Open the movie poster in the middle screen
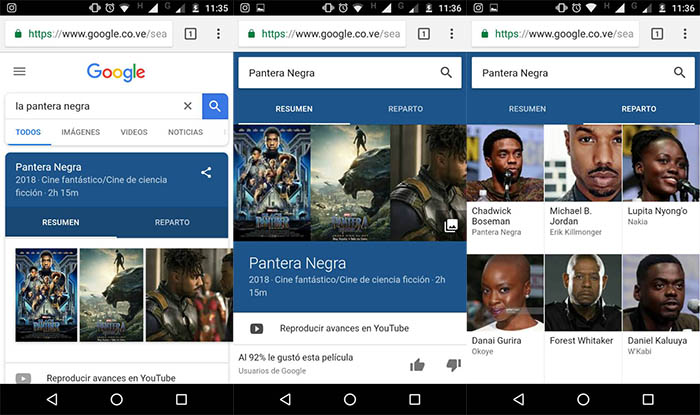Screen dimensions: 700x415 tap(272, 183)
